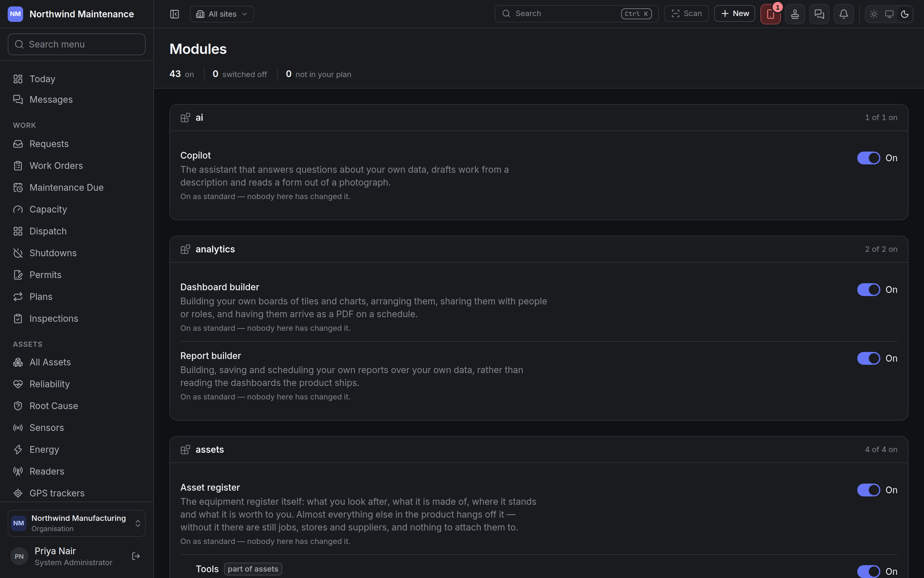This screenshot has height=578, width=924.
Task: Toggle the Asset register switch
Action: tap(868, 490)
